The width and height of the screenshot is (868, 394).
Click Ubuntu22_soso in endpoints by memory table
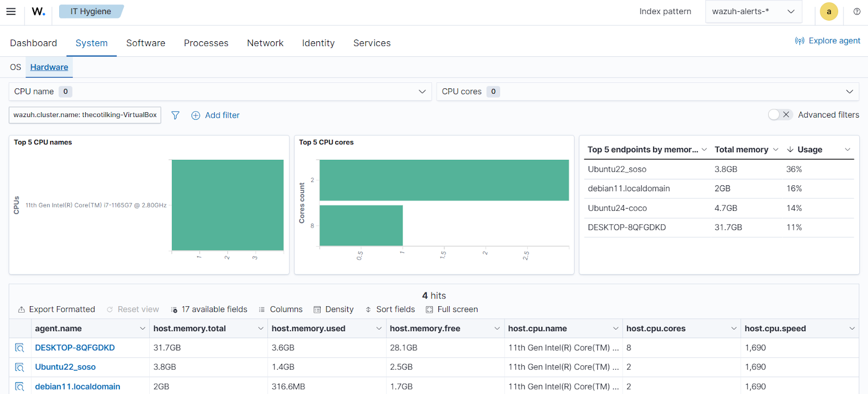(617, 169)
